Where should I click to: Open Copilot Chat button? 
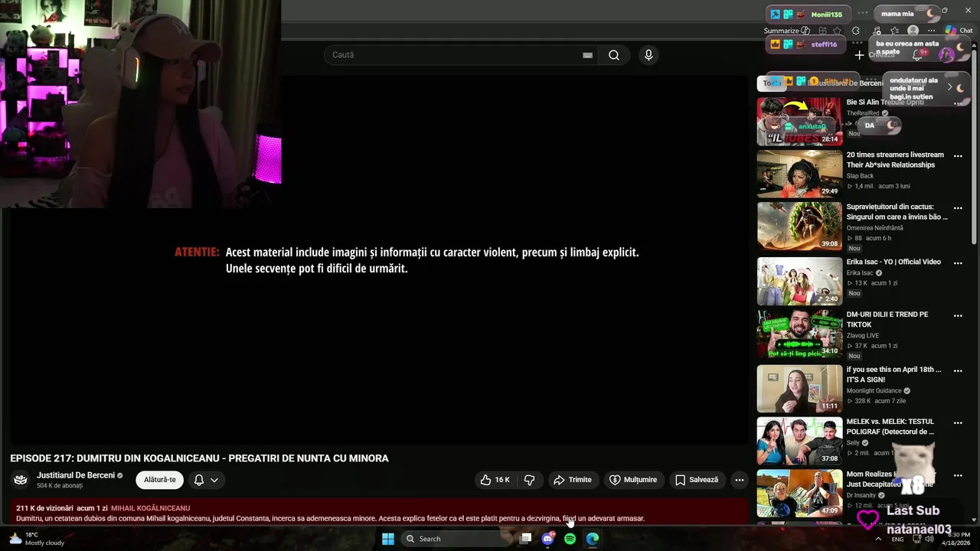[x=959, y=31]
